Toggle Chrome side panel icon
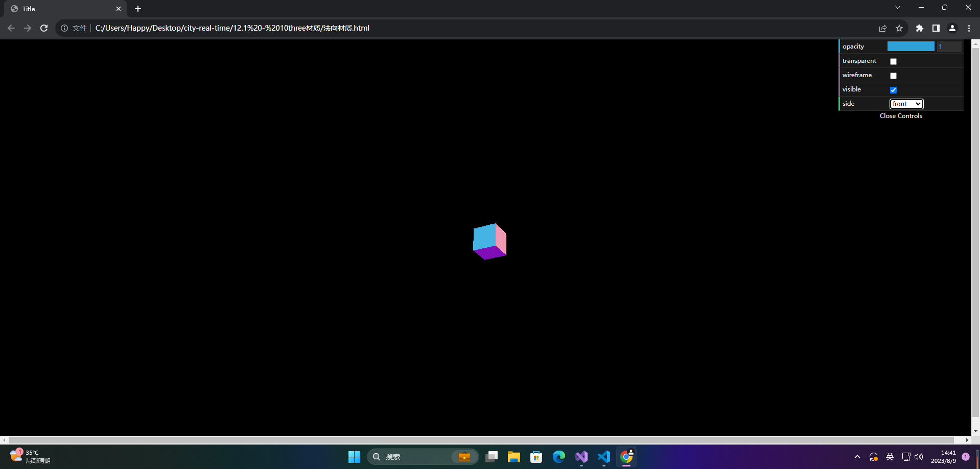The width and height of the screenshot is (980, 469). click(x=936, y=28)
